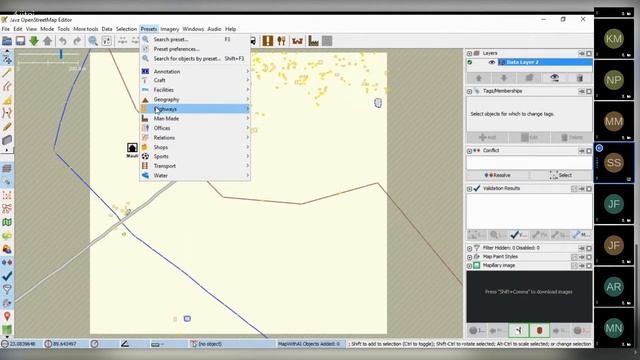
Task: Toggle the conflict diamonds sidebar icon
Action: tap(7, 262)
